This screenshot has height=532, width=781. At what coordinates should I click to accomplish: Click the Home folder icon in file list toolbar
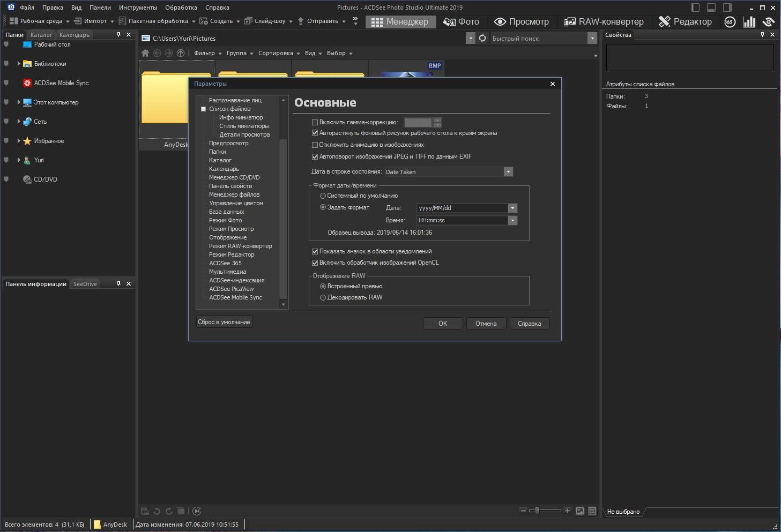click(145, 53)
